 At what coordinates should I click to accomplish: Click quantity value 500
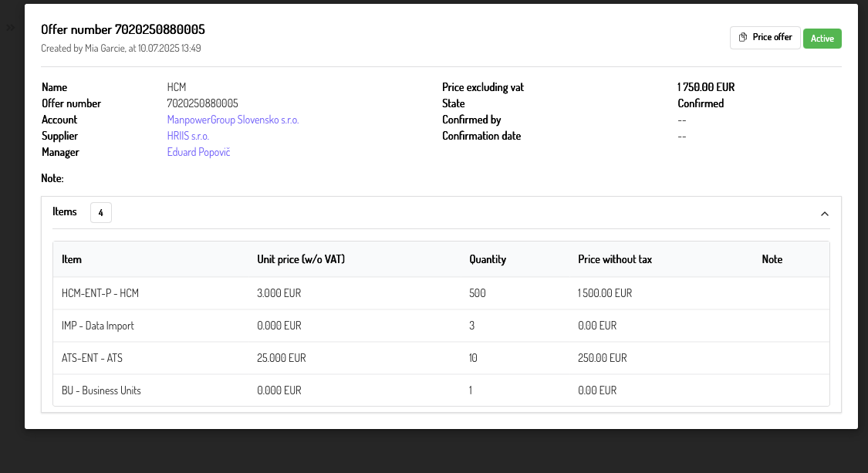click(477, 293)
